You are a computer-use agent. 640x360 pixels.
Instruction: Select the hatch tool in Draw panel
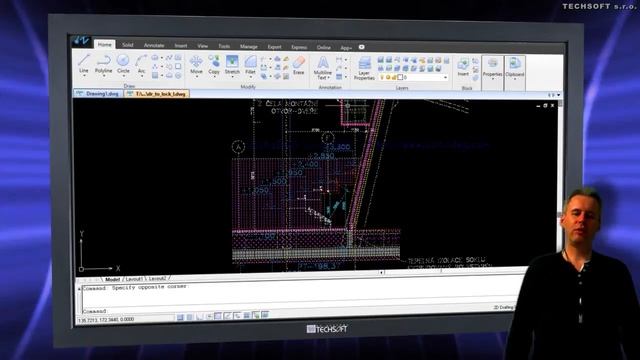pyautogui.click(x=155, y=75)
